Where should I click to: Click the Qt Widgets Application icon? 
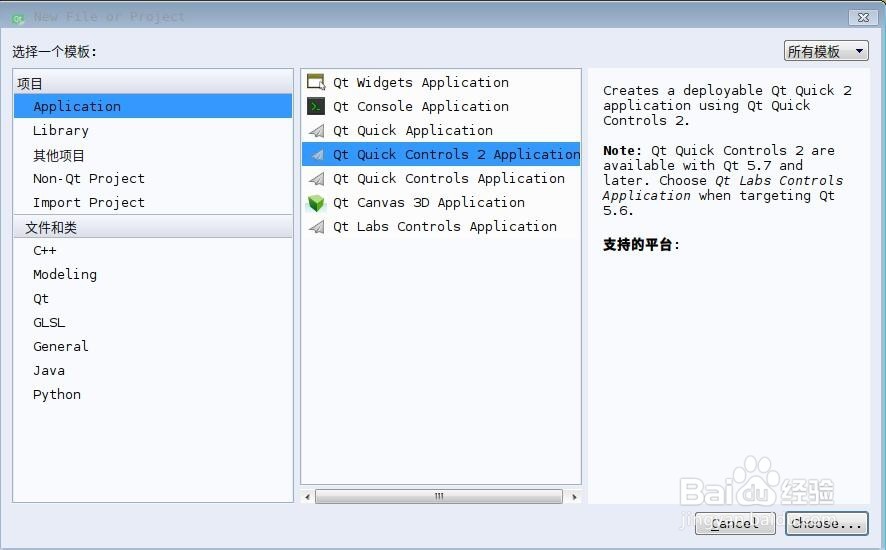coord(316,82)
